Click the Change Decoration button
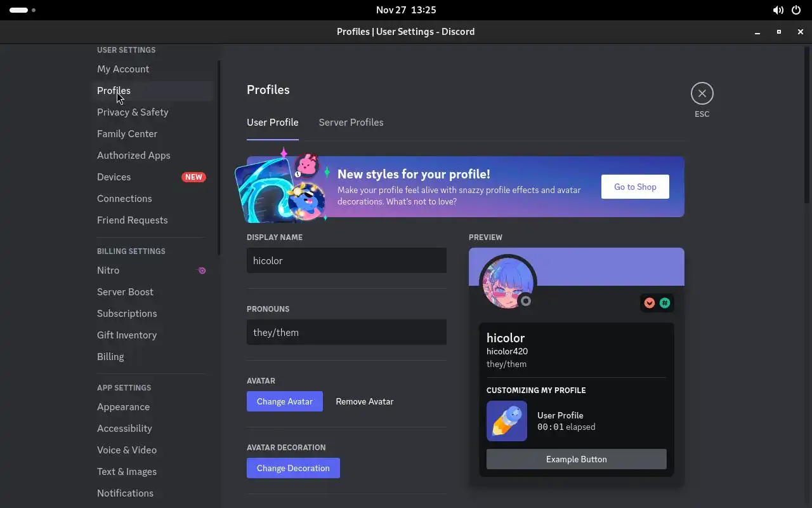This screenshot has height=508, width=812. tap(293, 468)
